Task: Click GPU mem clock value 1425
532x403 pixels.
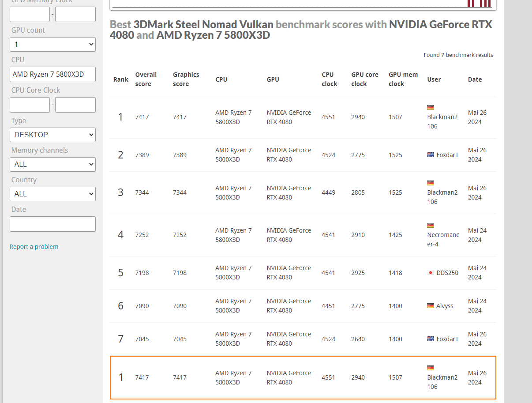Action: tap(396, 235)
